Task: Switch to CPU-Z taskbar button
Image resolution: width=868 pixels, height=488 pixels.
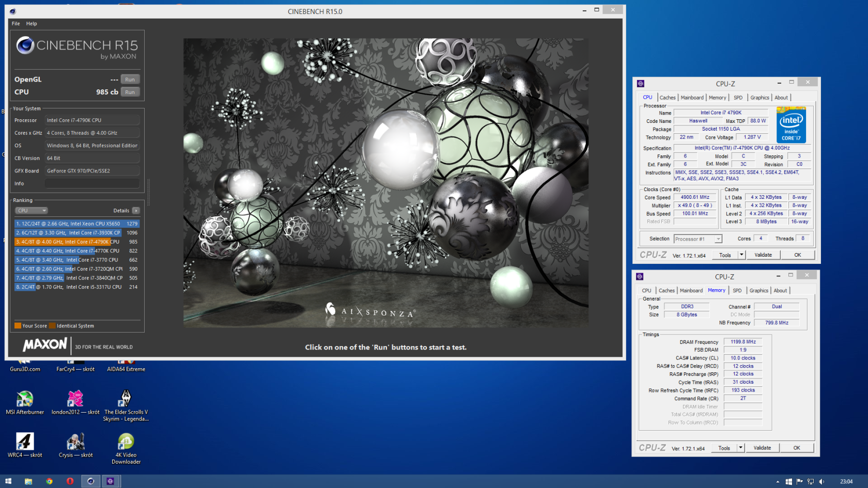Action: (x=111, y=481)
